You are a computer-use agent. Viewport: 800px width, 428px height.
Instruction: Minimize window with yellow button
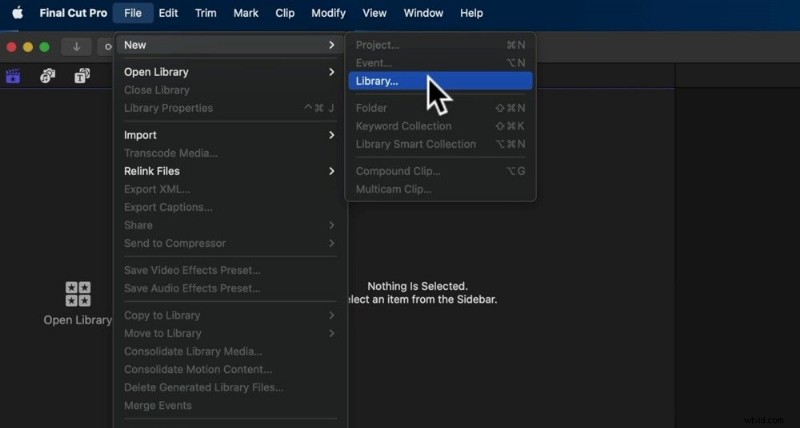pos(28,47)
